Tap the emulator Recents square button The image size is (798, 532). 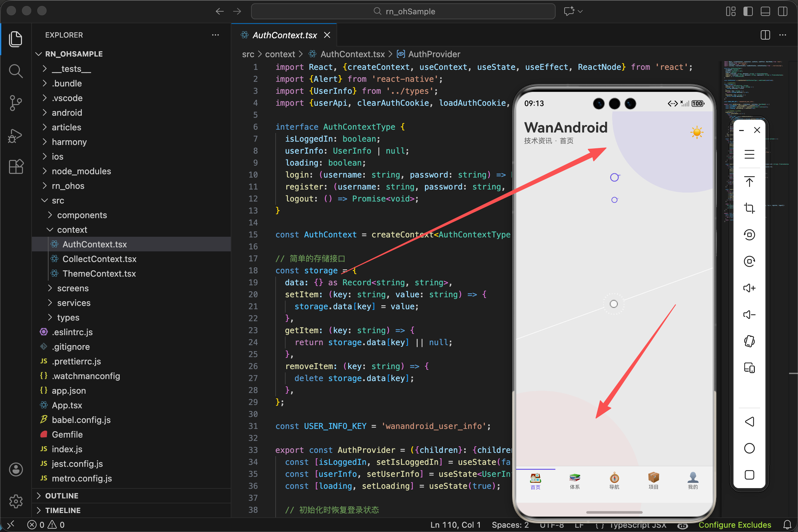(x=749, y=475)
